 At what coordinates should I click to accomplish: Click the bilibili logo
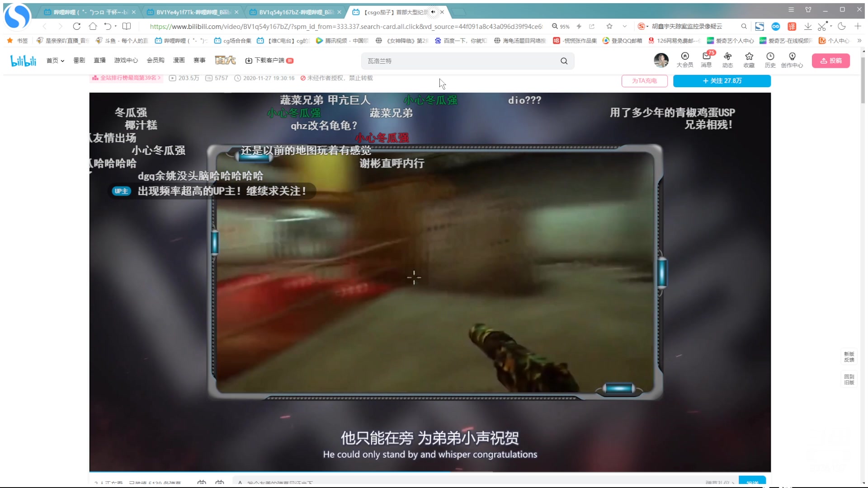click(23, 60)
